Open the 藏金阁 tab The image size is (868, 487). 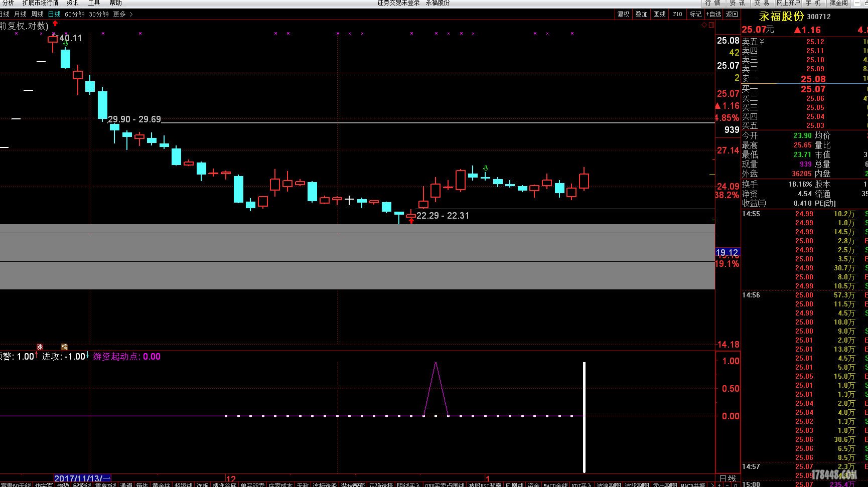838,3
